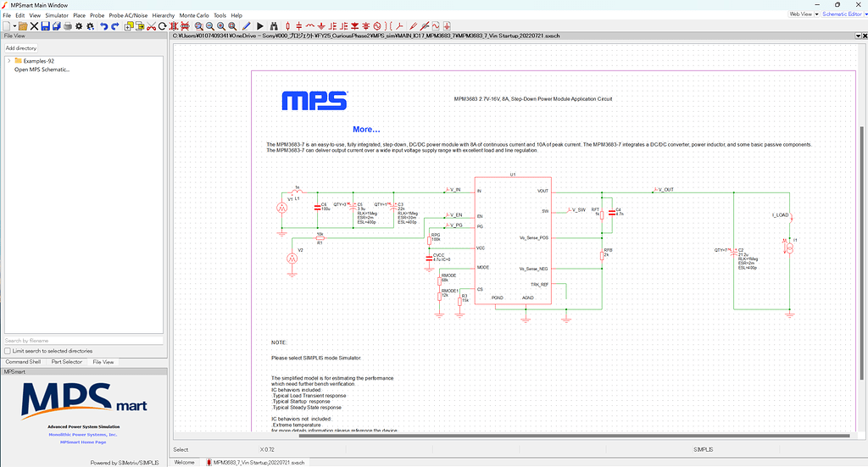
Task: Select the MPM3683_7_Vin Startup schematic tab
Action: [x=255, y=463]
